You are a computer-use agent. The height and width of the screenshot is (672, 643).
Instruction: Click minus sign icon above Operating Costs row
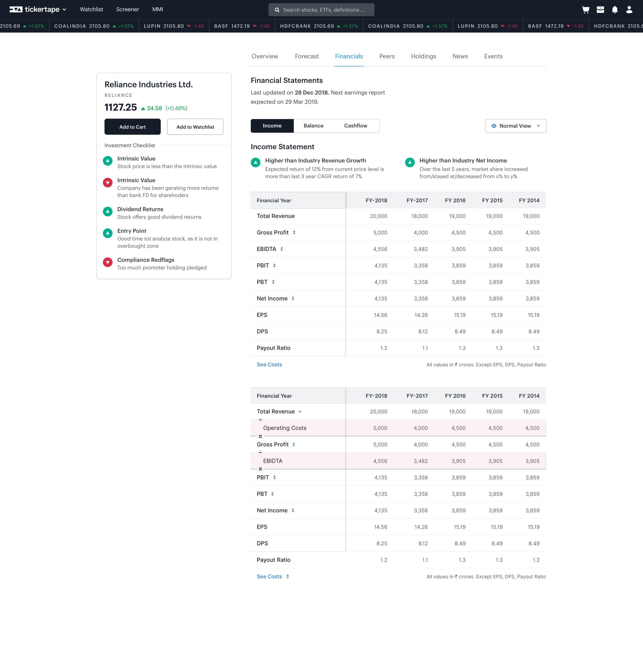tap(260, 420)
